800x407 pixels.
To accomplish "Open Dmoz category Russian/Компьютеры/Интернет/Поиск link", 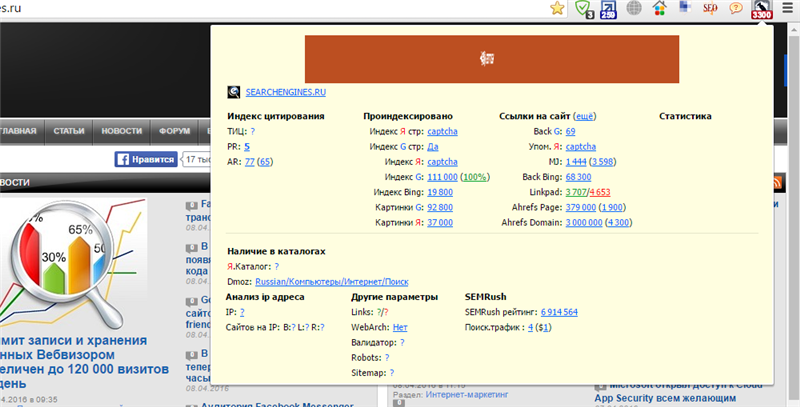I will [x=332, y=282].
